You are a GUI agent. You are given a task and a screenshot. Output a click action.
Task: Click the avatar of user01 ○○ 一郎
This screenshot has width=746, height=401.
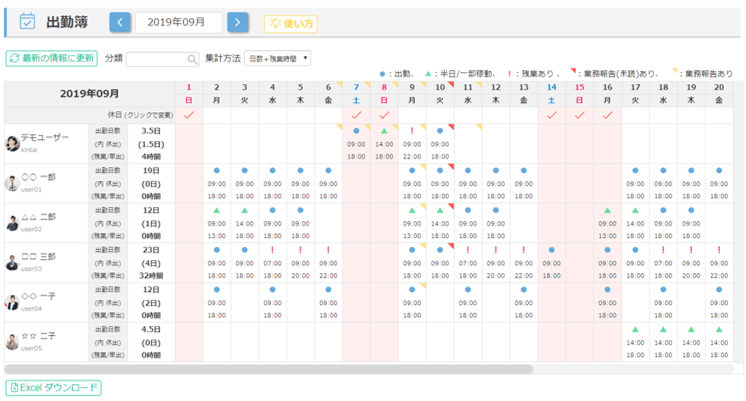[12, 183]
